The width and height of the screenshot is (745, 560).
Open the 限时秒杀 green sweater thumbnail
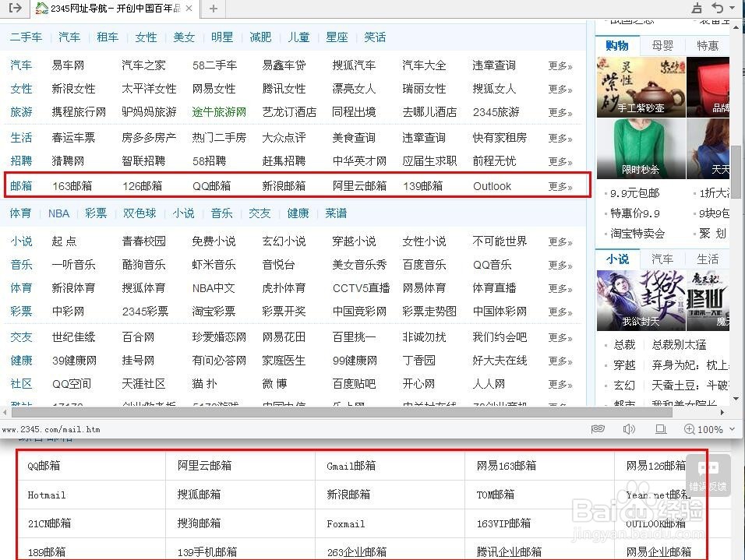(641, 148)
